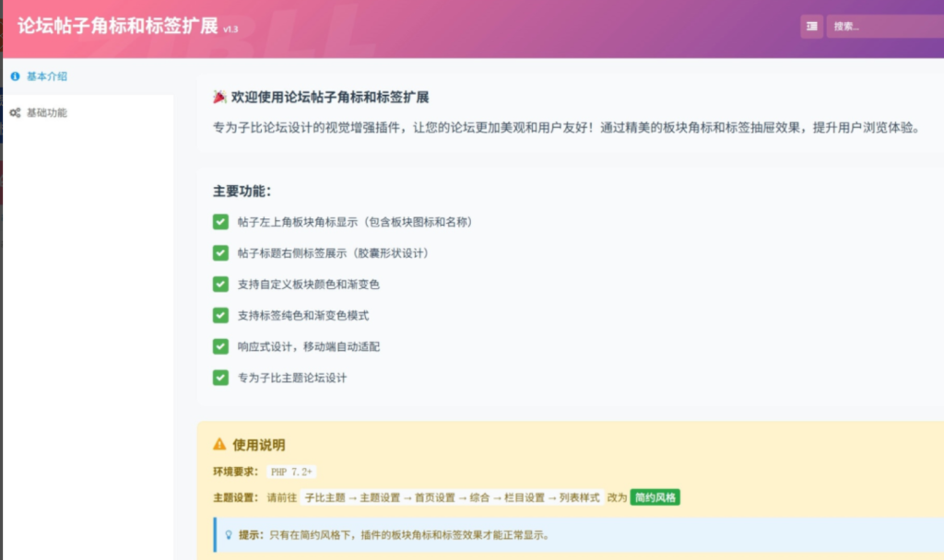
Task: Click the 论坛帖子角标和标签扩展 header title
Action: [116, 26]
